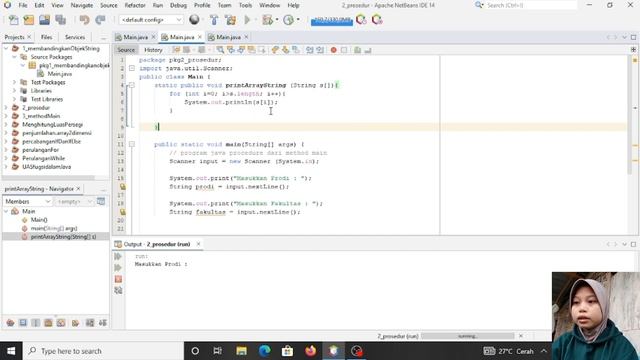Viewport: 640px width, 360px height.
Task: Click the Source view button
Action: pos(126,50)
